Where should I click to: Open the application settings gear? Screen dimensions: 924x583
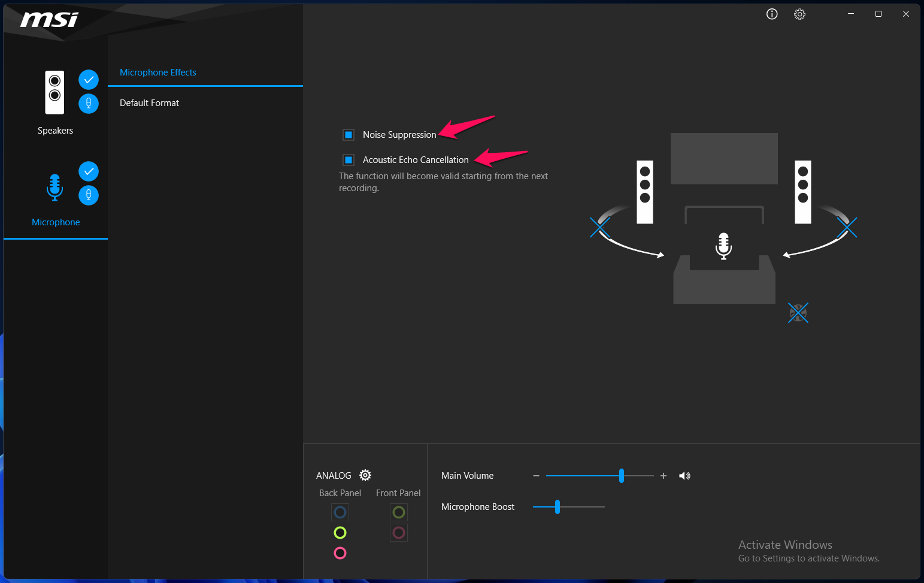(x=799, y=14)
